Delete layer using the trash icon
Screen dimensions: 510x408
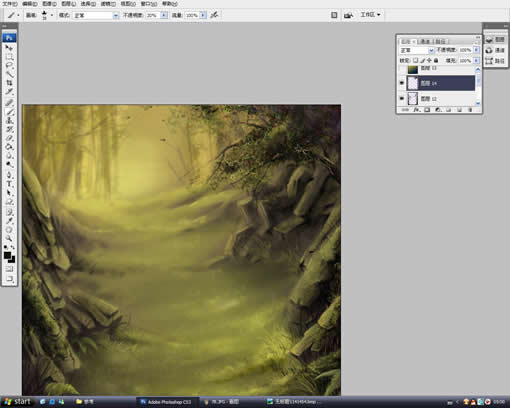coord(470,110)
